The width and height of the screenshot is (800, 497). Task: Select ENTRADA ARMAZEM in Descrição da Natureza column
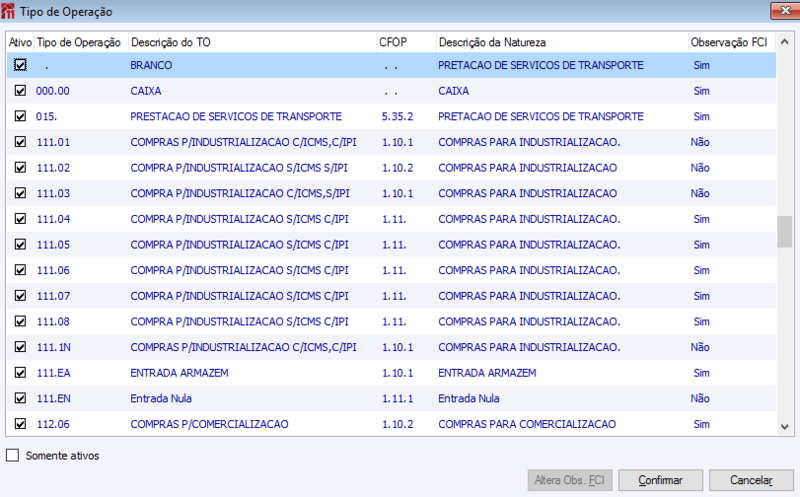[x=487, y=372]
